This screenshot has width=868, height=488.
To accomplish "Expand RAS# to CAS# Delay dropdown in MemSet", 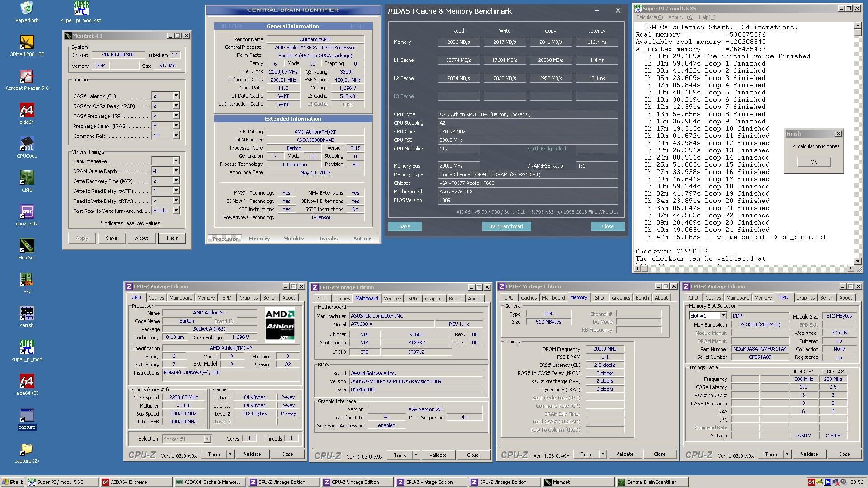I will [176, 106].
